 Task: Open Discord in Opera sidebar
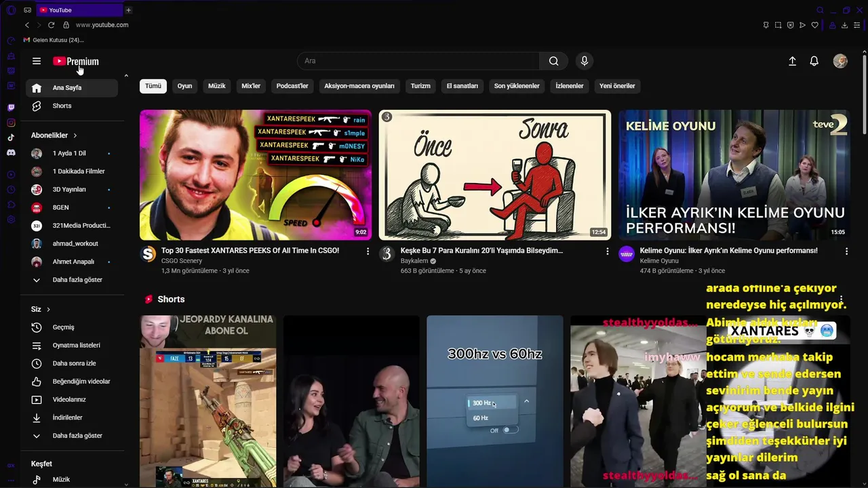tap(11, 152)
